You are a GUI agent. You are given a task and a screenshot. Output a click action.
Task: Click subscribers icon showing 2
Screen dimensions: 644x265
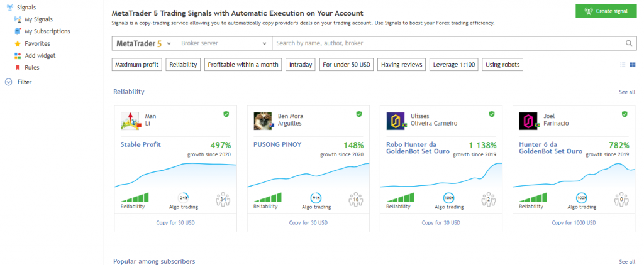[x=489, y=199]
